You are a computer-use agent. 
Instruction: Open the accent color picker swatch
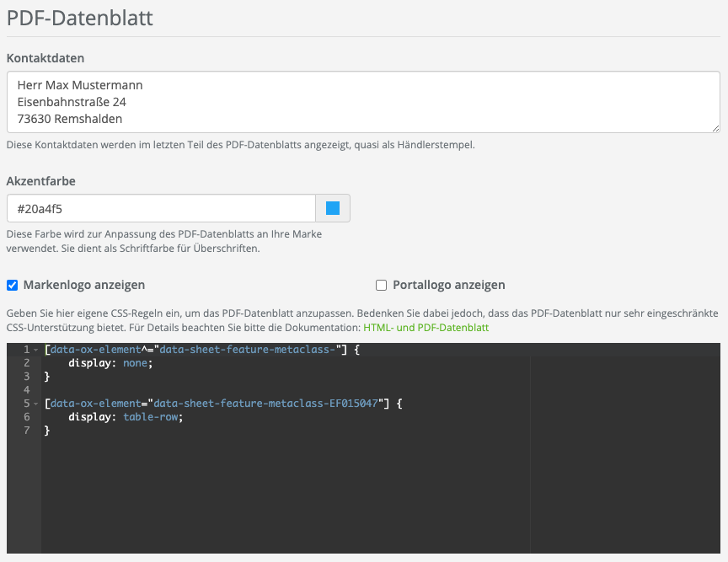333,208
